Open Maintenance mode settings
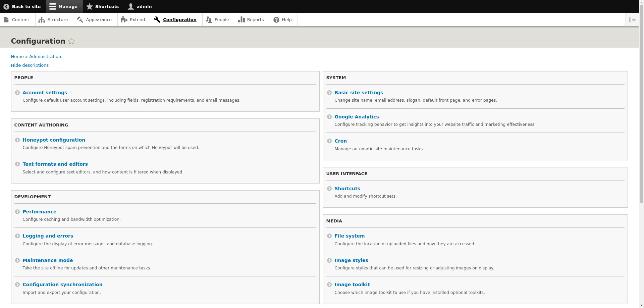This screenshot has width=644, height=308. (48, 260)
